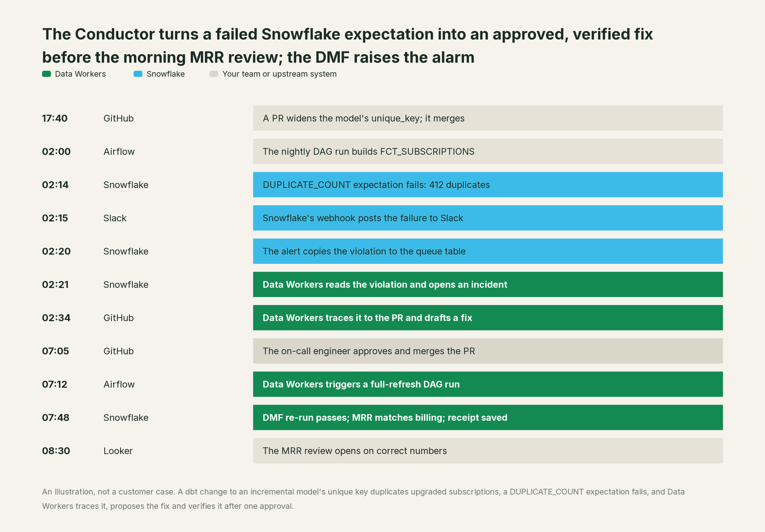Select the on-call engineer approves PR bar

coord(488,351)
